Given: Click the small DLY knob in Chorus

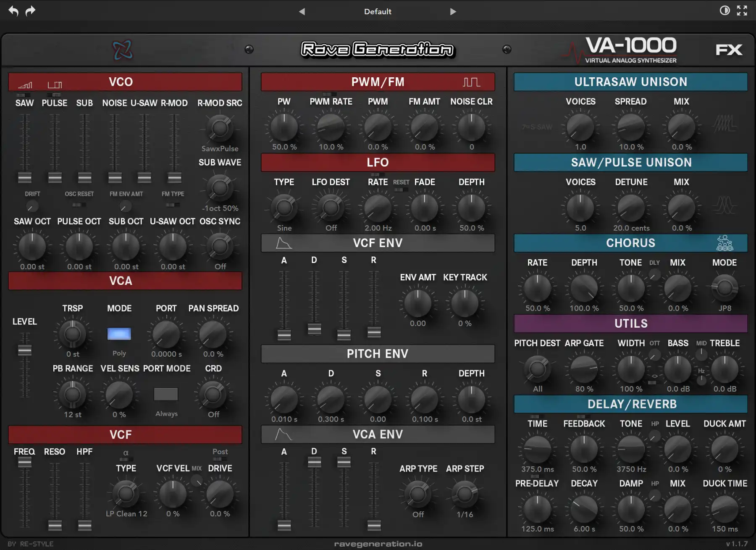Looking at the screenshot, I should point(654,275).
